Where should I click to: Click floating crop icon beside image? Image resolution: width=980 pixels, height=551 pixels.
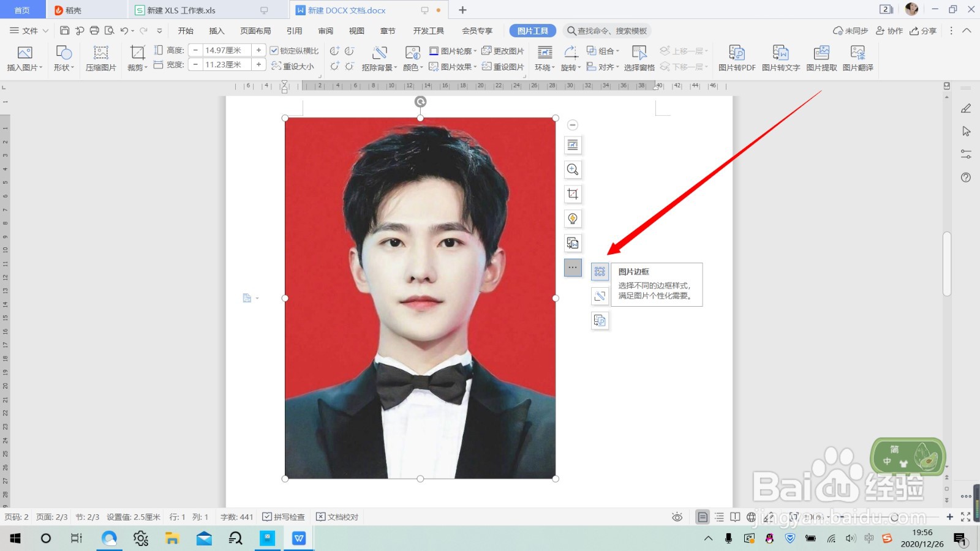click(573, 194)
